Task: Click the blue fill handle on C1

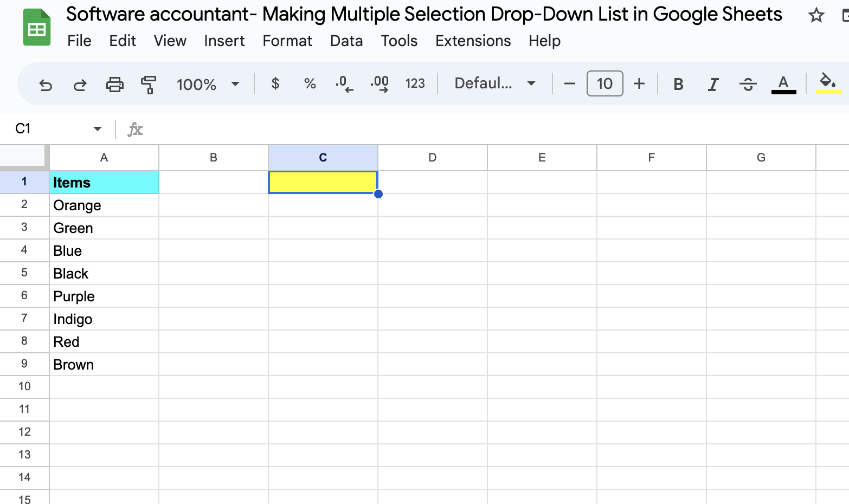Action: [x=378, y=194]
